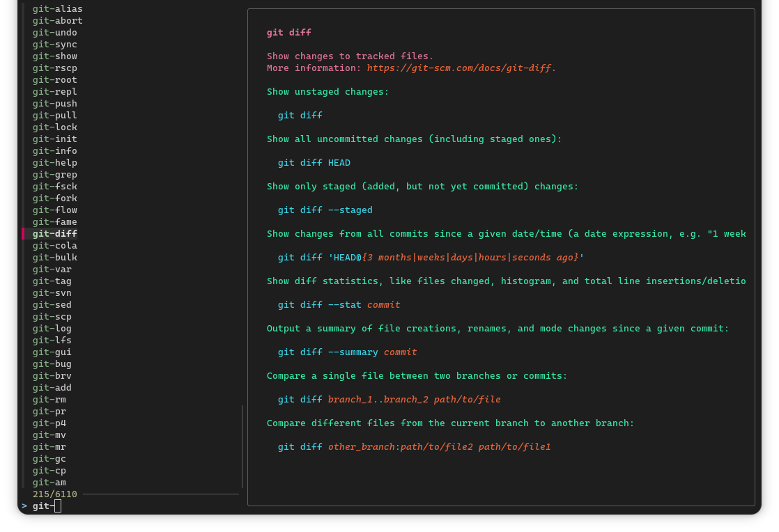Open the git-scm.com git-diff docs link

459,68
